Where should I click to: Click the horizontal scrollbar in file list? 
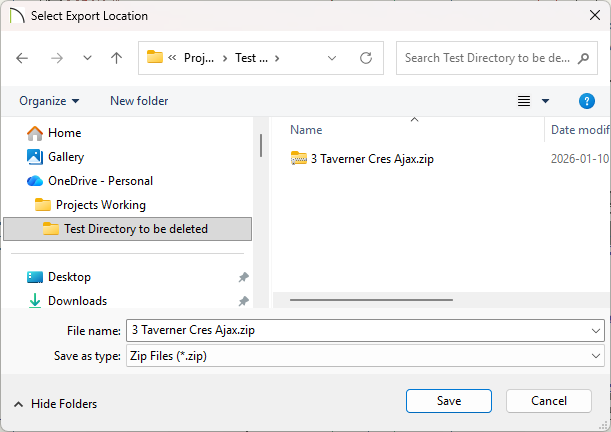370,299
